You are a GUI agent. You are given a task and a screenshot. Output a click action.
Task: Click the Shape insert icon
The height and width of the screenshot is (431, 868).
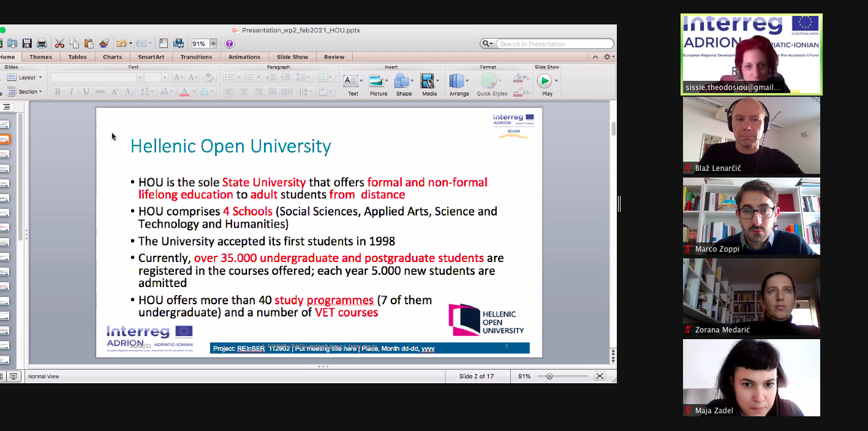tap(401, 80)
